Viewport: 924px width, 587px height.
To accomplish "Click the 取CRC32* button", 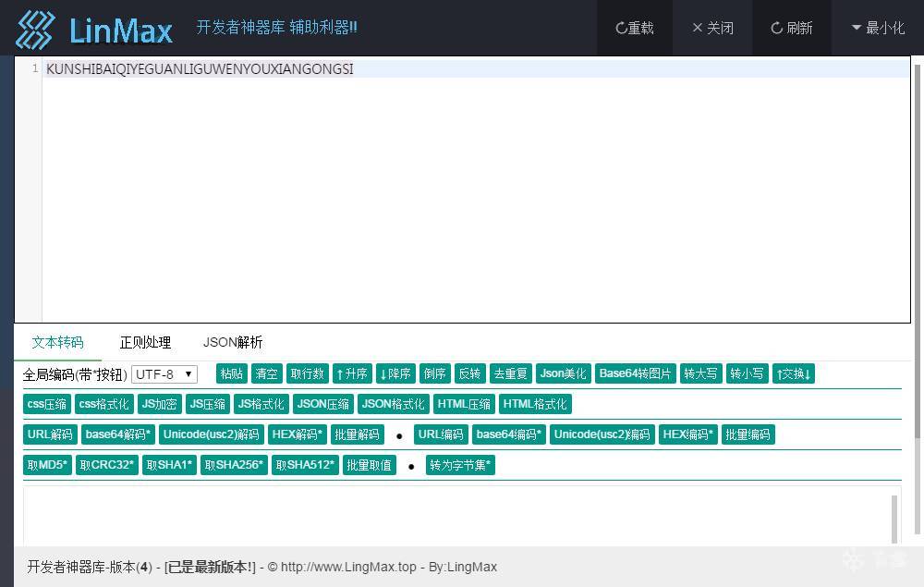I will (x=106, y=465).
